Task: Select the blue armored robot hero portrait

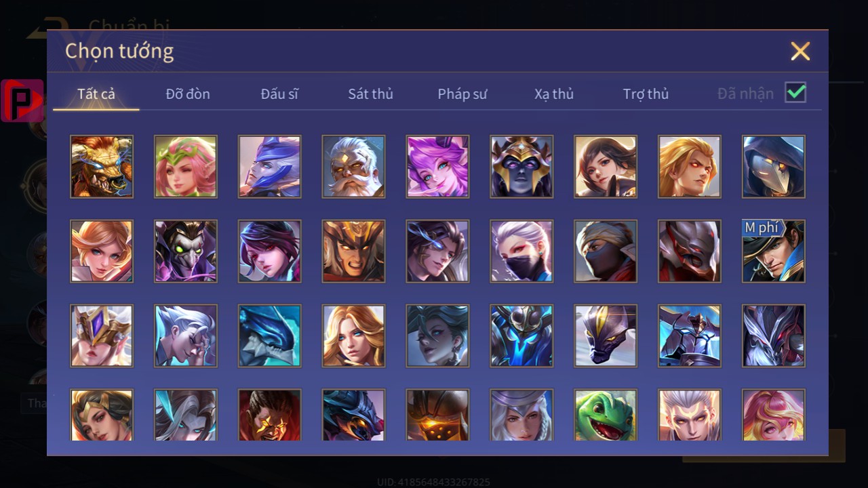Action: [522, 335]
